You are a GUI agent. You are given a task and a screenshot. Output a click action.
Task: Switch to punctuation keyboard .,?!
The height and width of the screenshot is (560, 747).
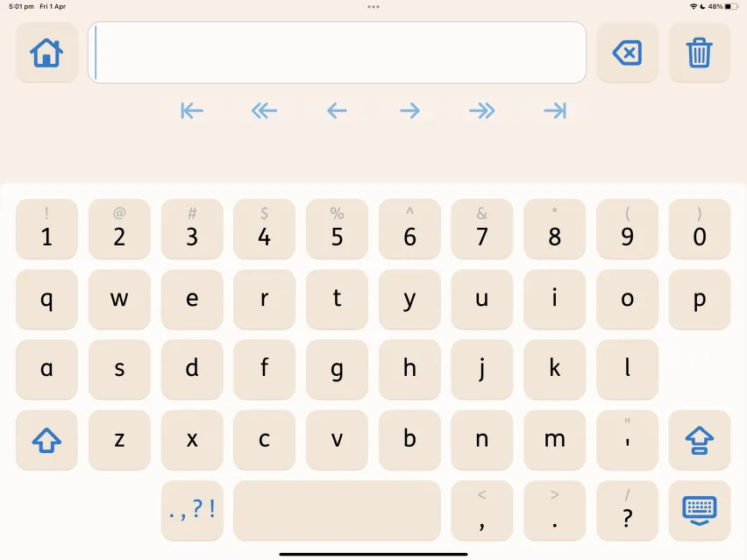(x=192, y=510)
